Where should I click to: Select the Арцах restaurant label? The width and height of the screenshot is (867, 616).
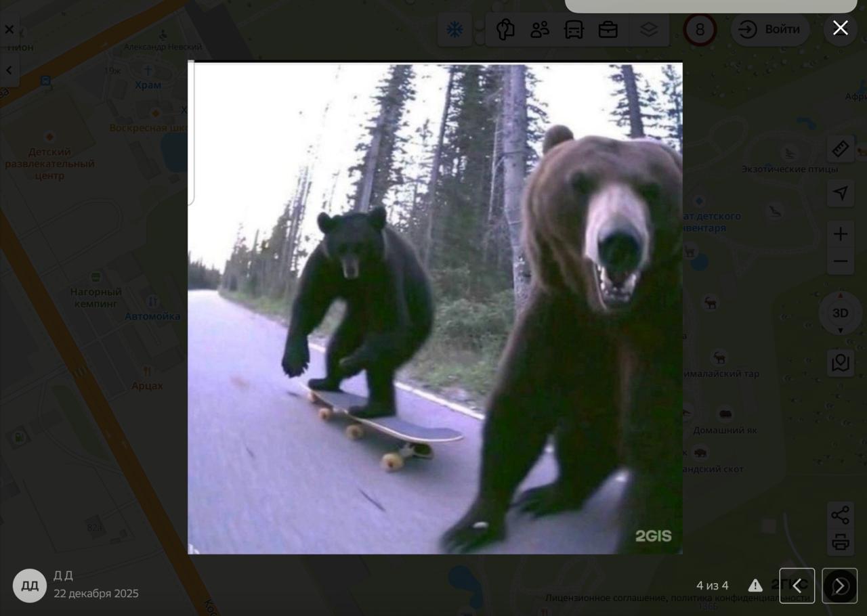(147, 386)
